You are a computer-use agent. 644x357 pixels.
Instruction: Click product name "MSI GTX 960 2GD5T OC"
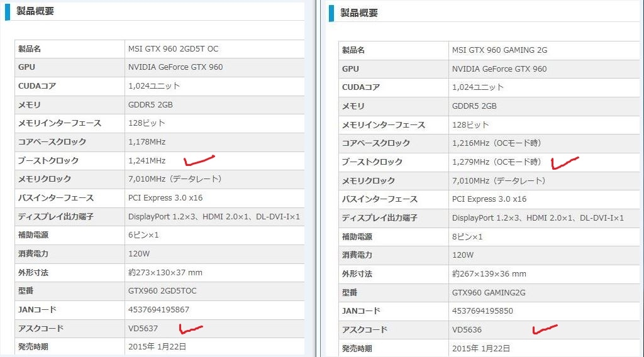point(173,49)
